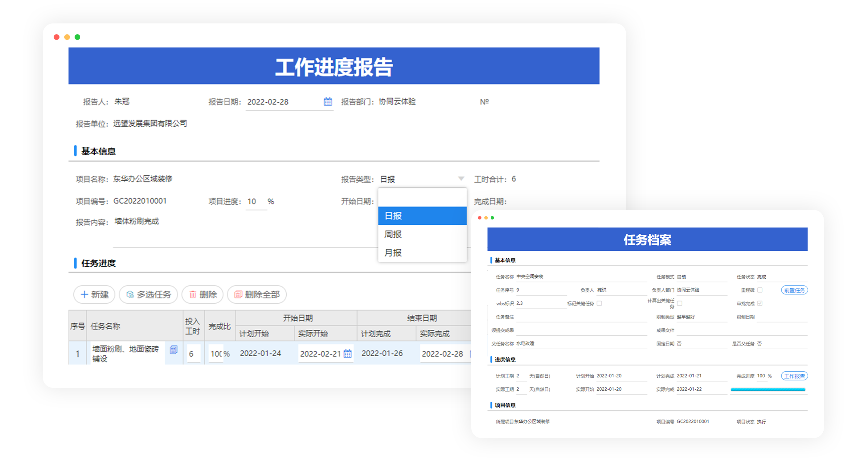Click the 投入工时 cell showing 6
This screenshot has height=459, width=868.
(193, 354)
